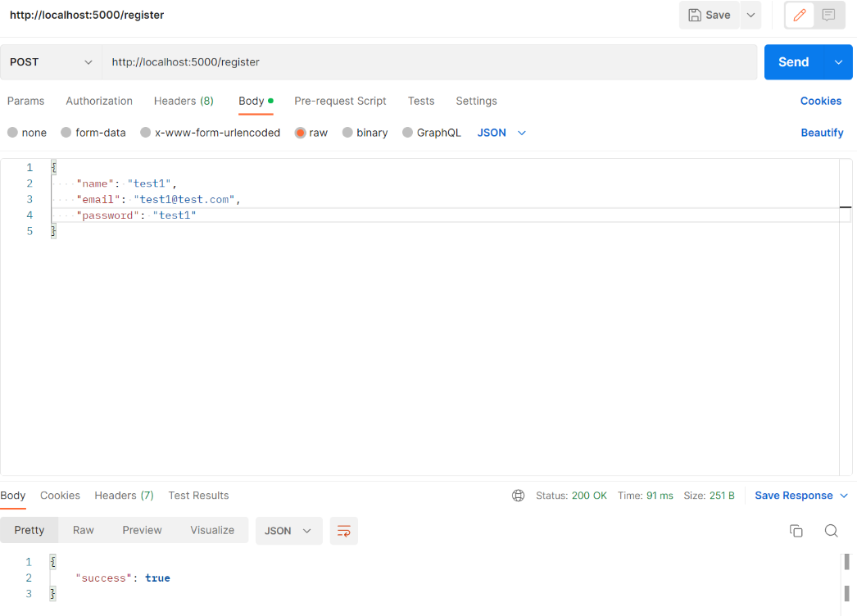
Task: Open the Send button dropdown arrow
Action: pos(838,62)
